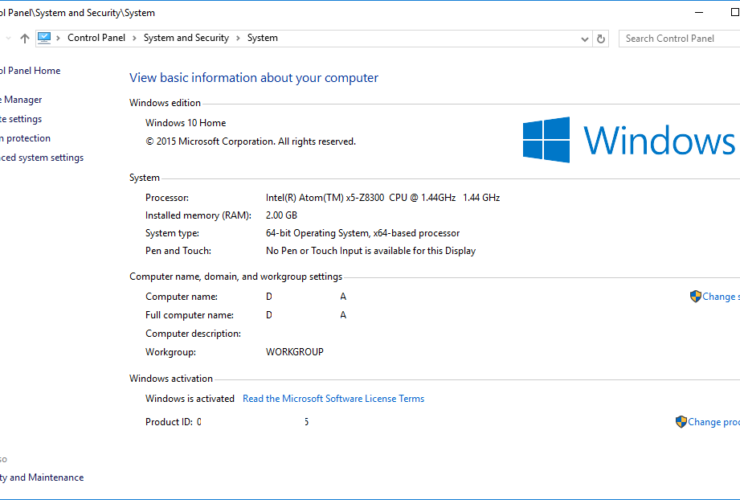Click the shield icon beside Change settings

pos(695,297)
